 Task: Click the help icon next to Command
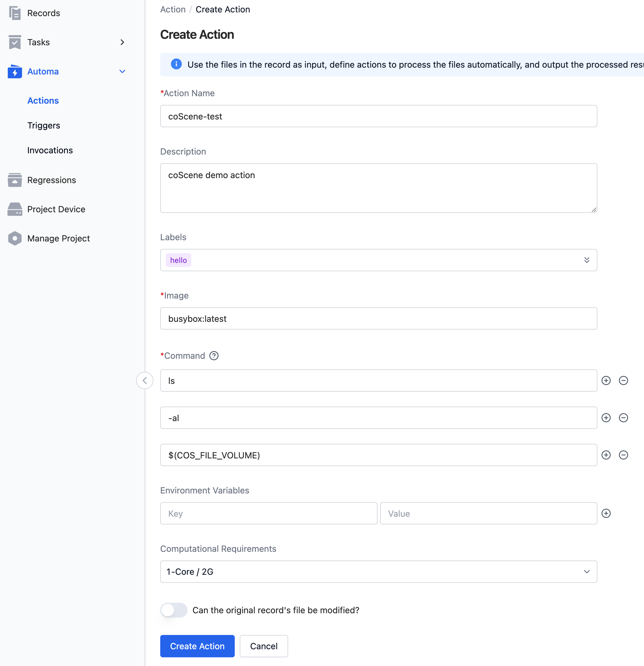pos(214,356)
